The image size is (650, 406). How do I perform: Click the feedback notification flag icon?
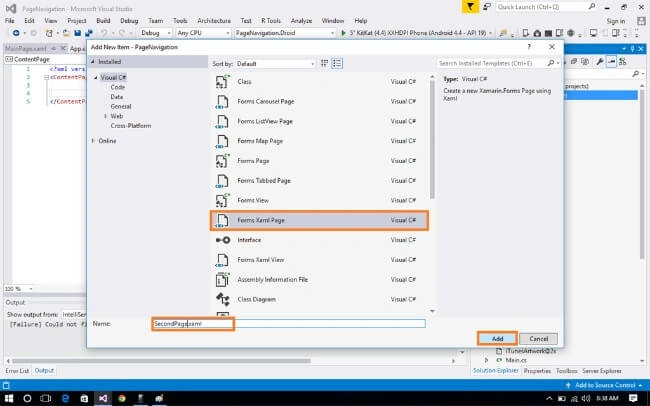coord(470,7)
